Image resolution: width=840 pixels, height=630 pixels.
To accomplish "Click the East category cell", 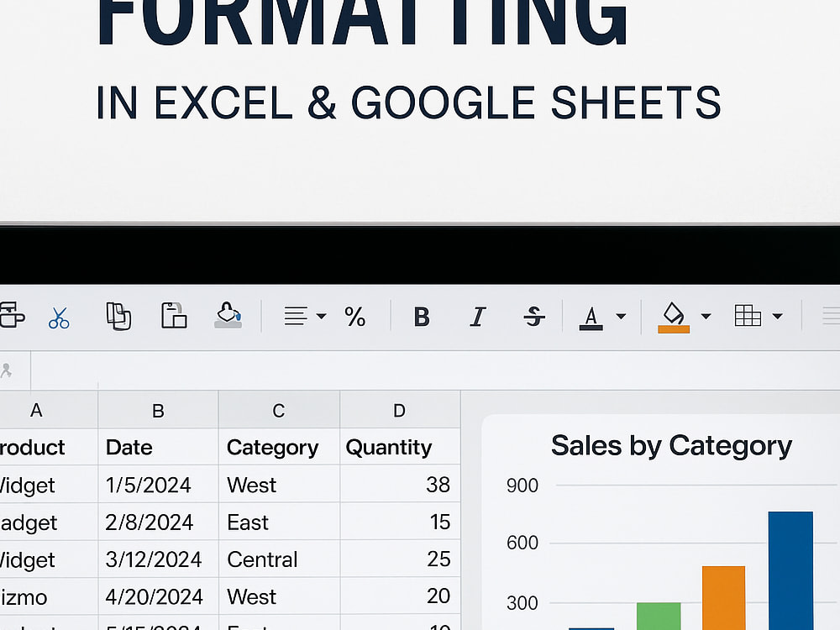I will coord(279,522).
